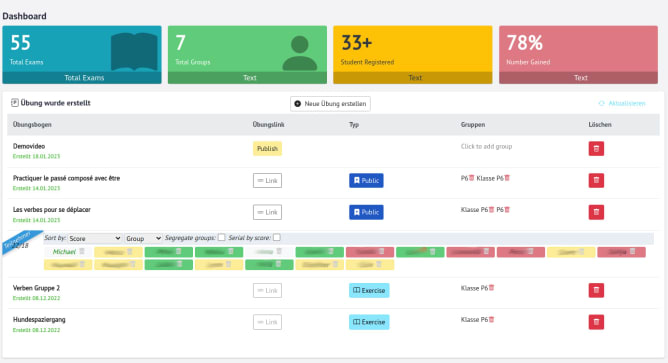The image size is (668, 363).
Task: Click the Gruppen column header
Action: [472, 124]
